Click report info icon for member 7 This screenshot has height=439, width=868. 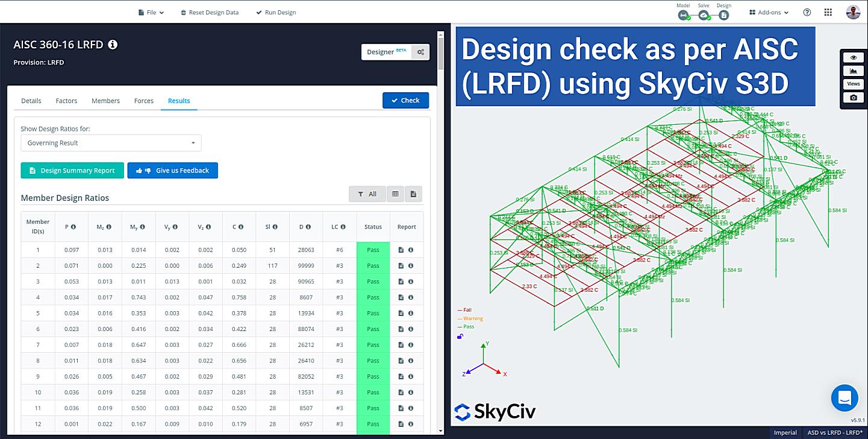click(x=411, y=345)
